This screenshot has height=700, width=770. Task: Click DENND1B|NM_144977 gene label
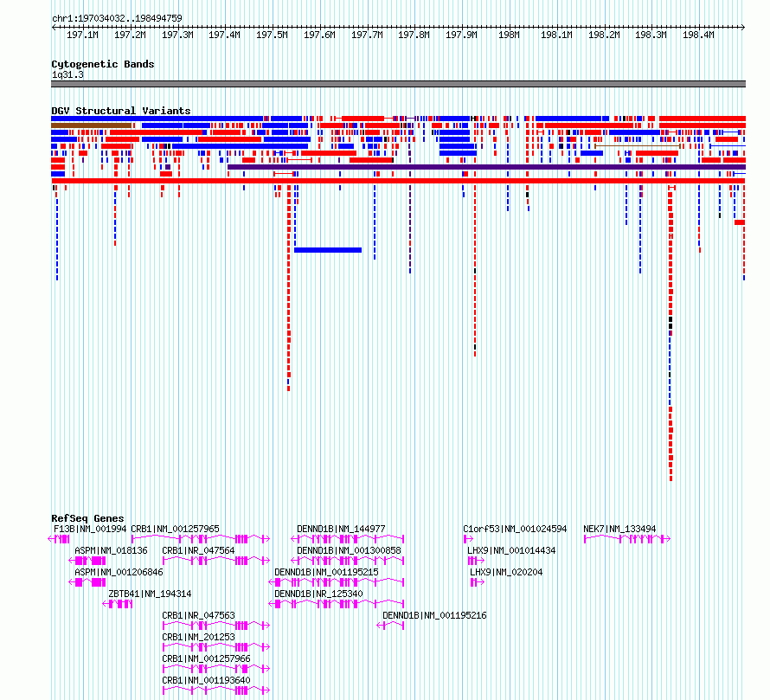(x=341, y=529)
